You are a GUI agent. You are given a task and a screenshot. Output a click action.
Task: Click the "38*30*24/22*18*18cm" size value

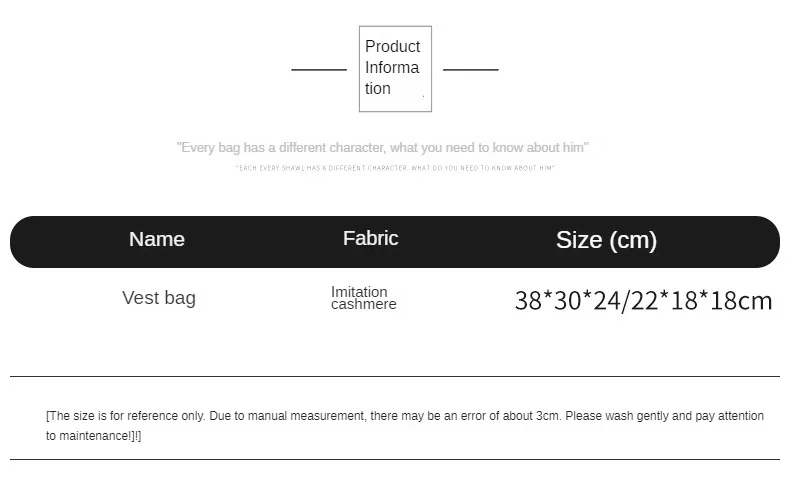(x=643, y=300)
